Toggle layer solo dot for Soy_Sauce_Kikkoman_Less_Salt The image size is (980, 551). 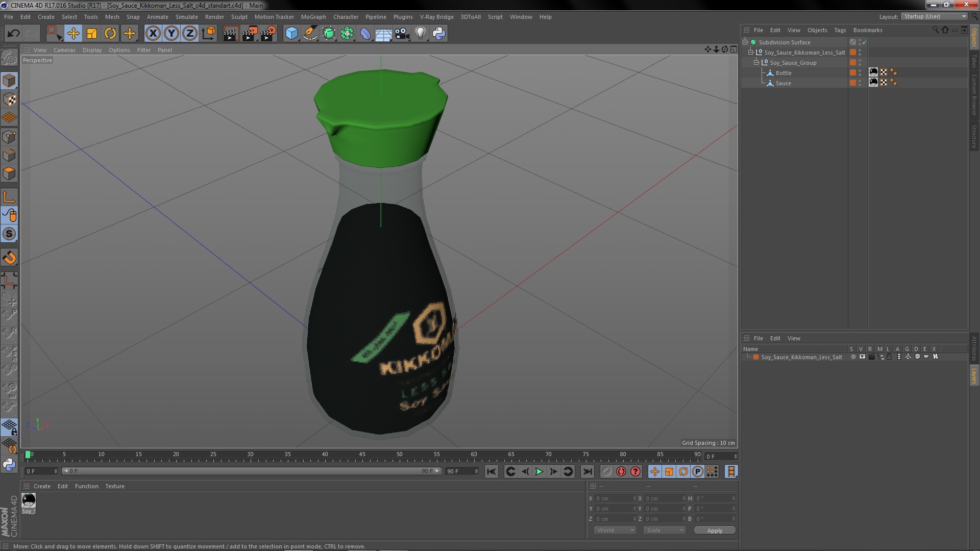click(x=853, y=357)
